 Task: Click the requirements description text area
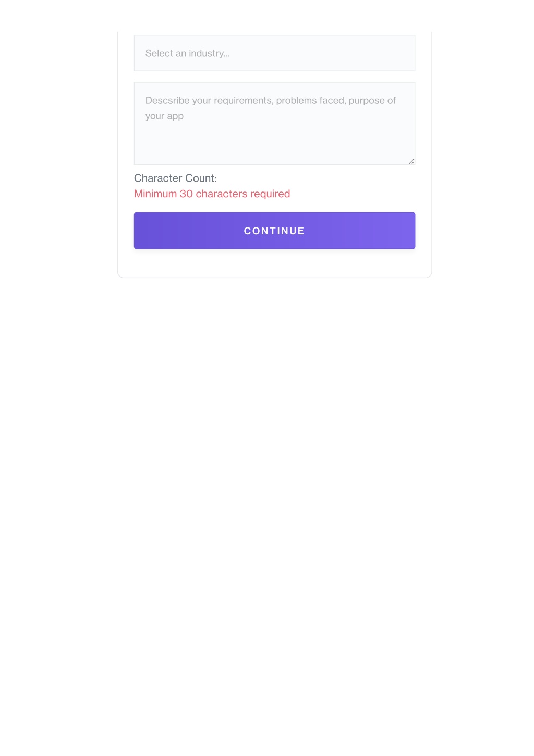(x=274, y=124)
